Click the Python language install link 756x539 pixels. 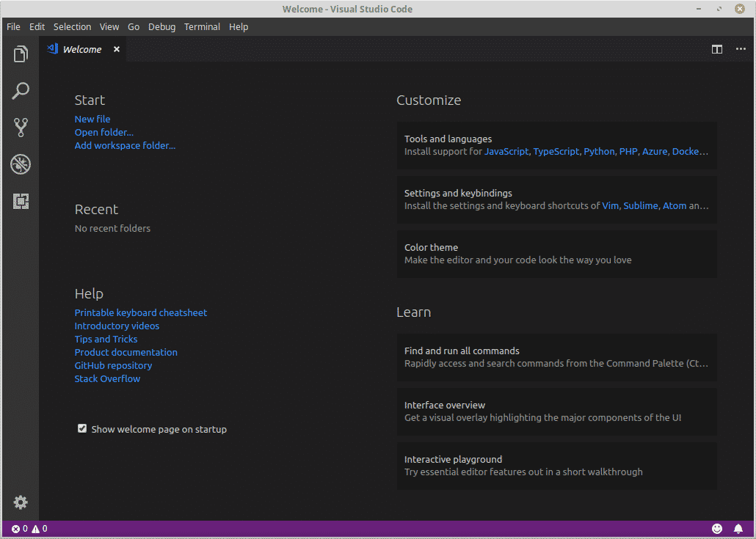(x=599, y=152)
